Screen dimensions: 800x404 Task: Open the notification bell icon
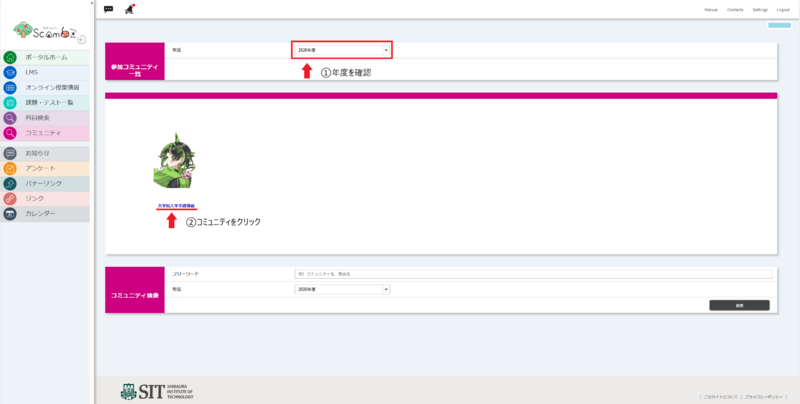click(x=129, y=9)
